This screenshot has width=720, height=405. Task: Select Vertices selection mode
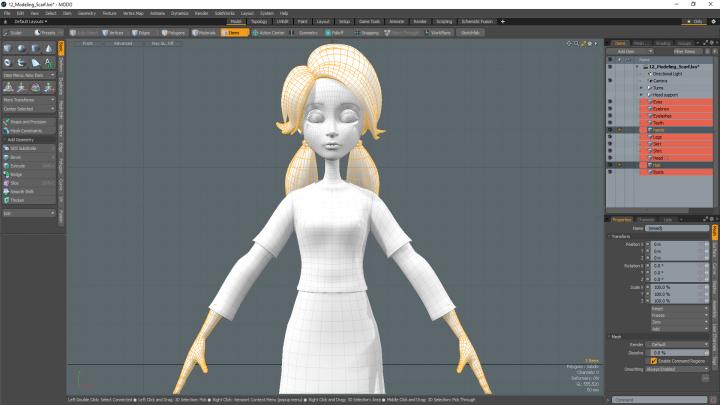click(112, 32)
